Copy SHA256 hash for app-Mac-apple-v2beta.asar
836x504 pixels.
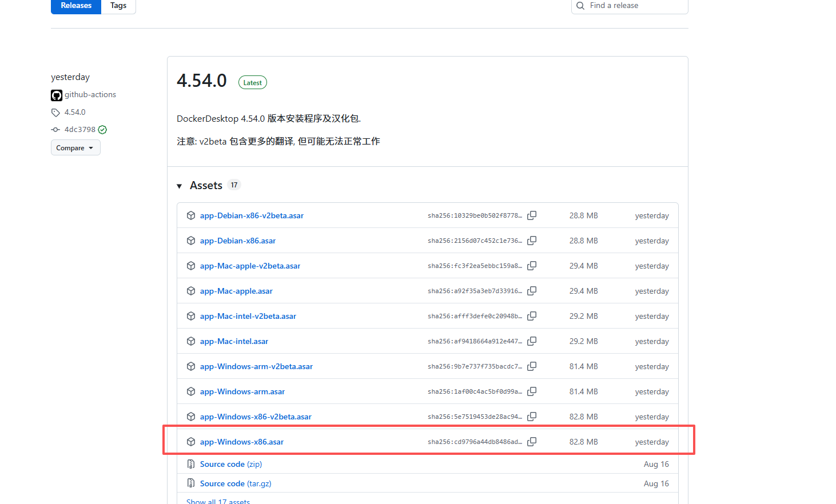coord(532,266)
